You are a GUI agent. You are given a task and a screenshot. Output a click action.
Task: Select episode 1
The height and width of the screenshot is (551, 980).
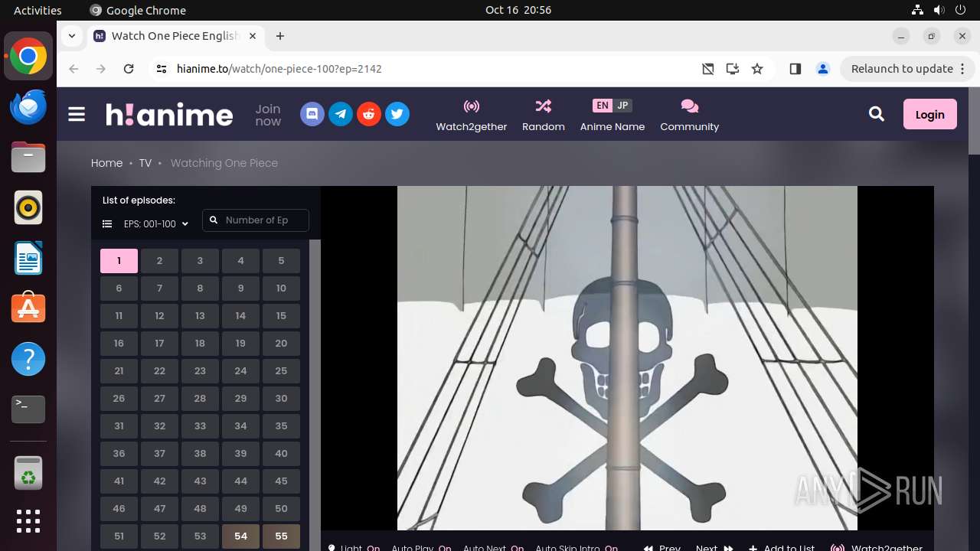click(x=119, y=261)
